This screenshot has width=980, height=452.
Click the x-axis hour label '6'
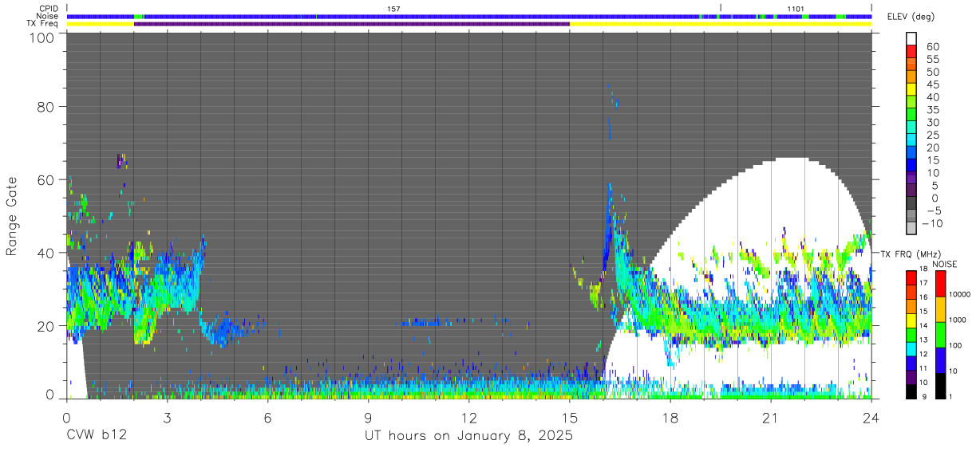pos(268,417)
